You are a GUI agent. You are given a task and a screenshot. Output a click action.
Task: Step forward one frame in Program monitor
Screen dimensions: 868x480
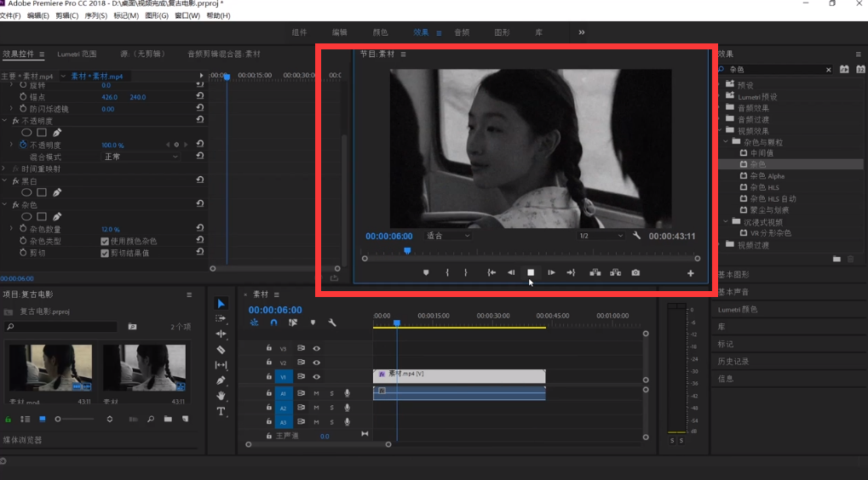coord(551,272)
